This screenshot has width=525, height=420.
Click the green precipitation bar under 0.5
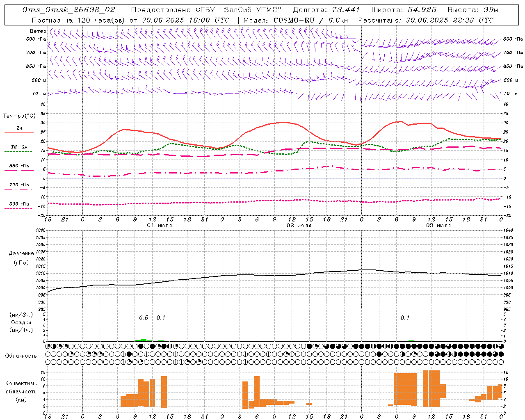click(143, 340)
